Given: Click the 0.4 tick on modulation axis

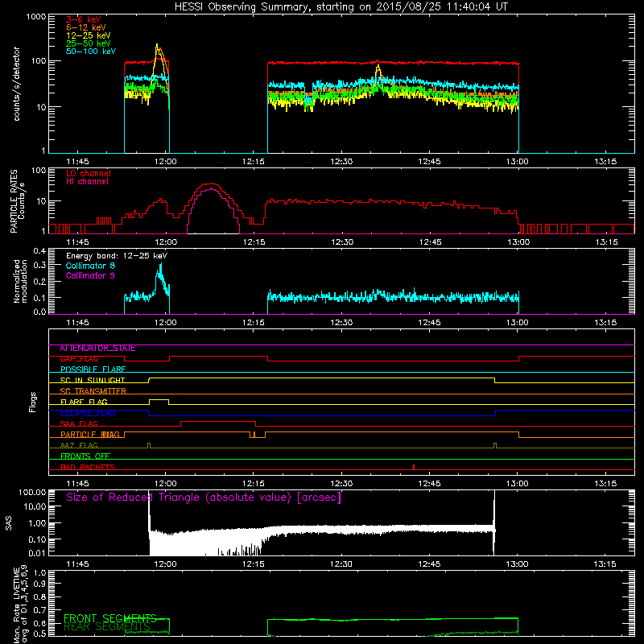Looking at the screenshot, I should 39,251.
